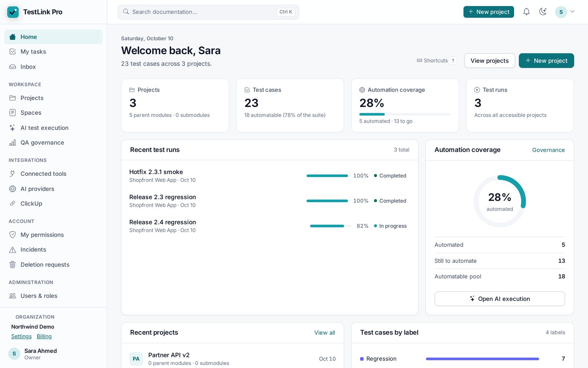The height and width of the screenshot is (368, 588).
Task: Open QA governance page
Action: pos(53,142)
